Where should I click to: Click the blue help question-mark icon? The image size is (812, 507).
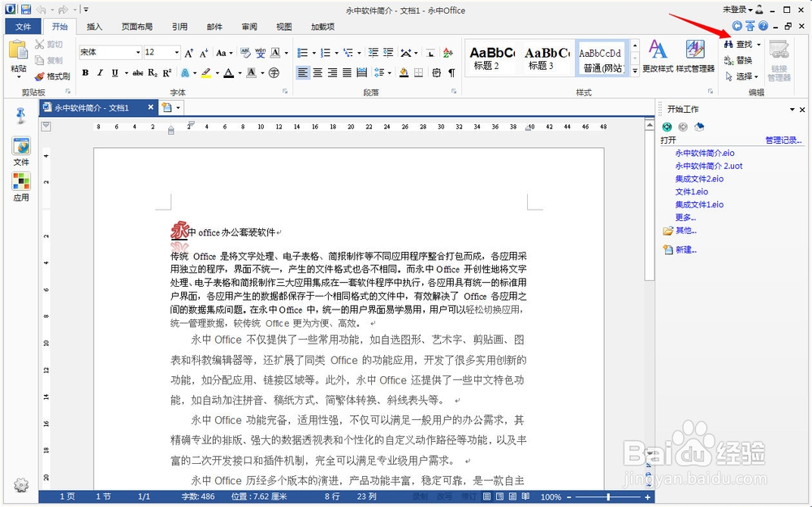(762, 26)
